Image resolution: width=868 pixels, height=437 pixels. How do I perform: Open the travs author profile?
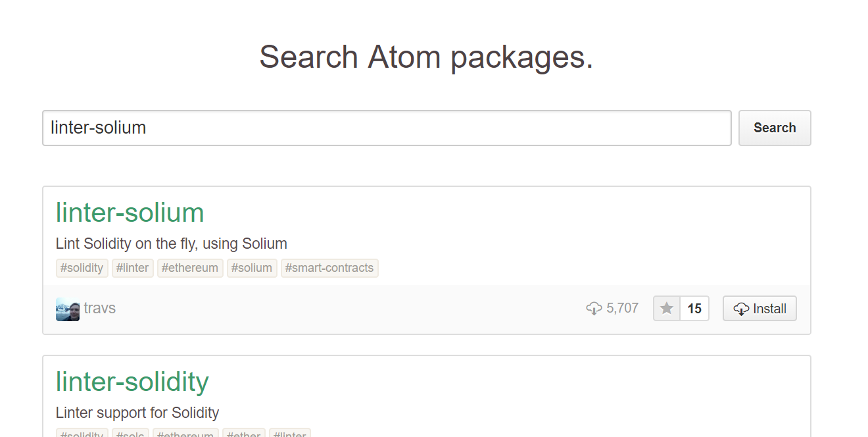click(100, 308)
